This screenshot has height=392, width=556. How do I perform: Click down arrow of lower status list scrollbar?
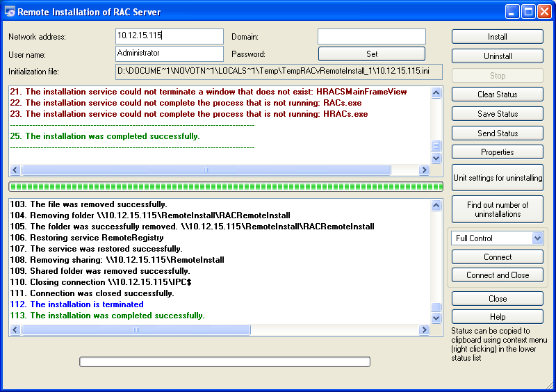click(x=436, y=318)
